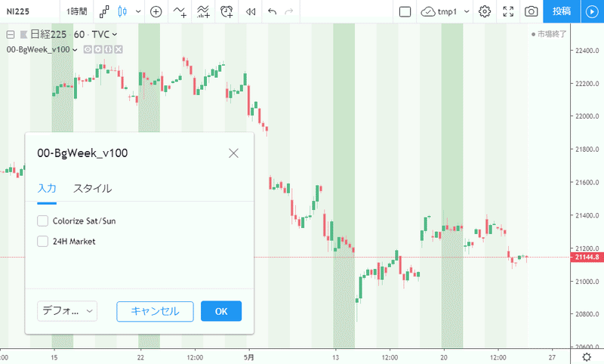Viewport: 604px width, 364px height.
Task: Undo the last action
Action: [273, 11]
